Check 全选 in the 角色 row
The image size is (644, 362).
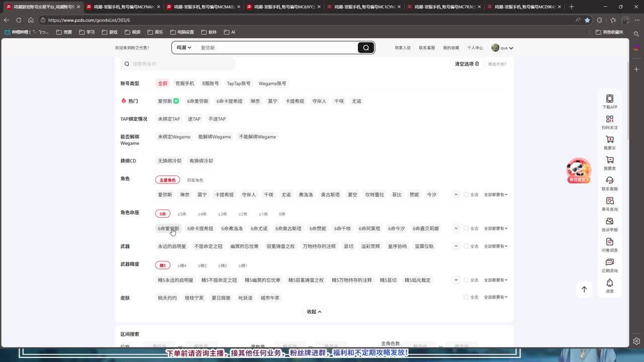coord(466,195)
